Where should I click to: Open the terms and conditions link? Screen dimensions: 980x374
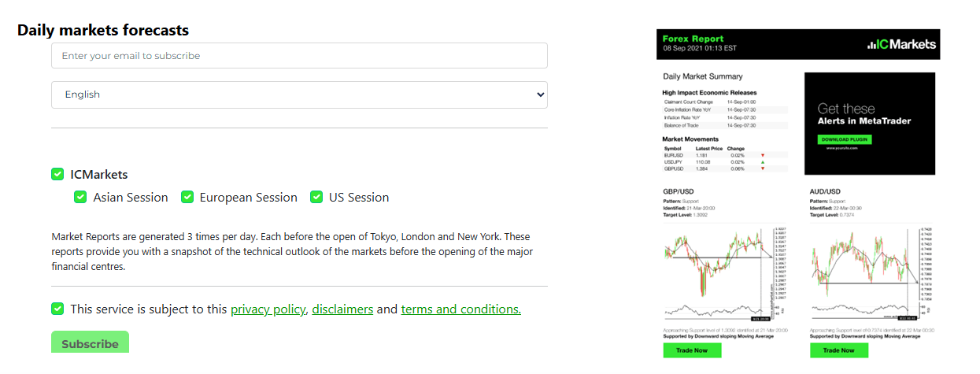461,309
